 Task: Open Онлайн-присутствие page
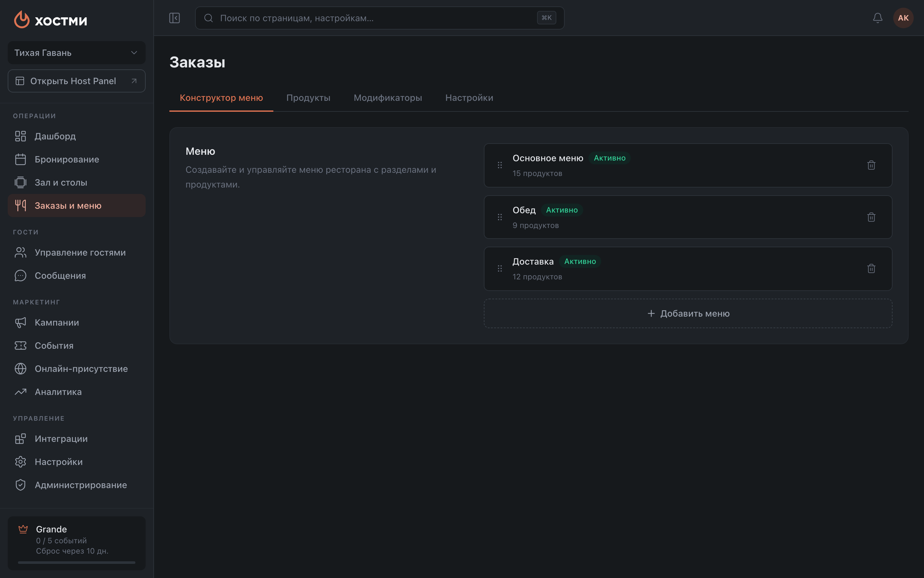[77, 369]
